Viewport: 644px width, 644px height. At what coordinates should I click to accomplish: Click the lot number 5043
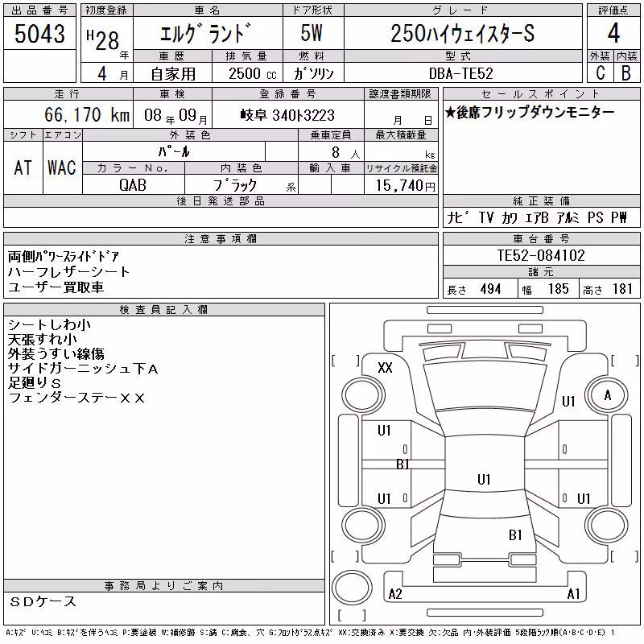coord(39,34)
